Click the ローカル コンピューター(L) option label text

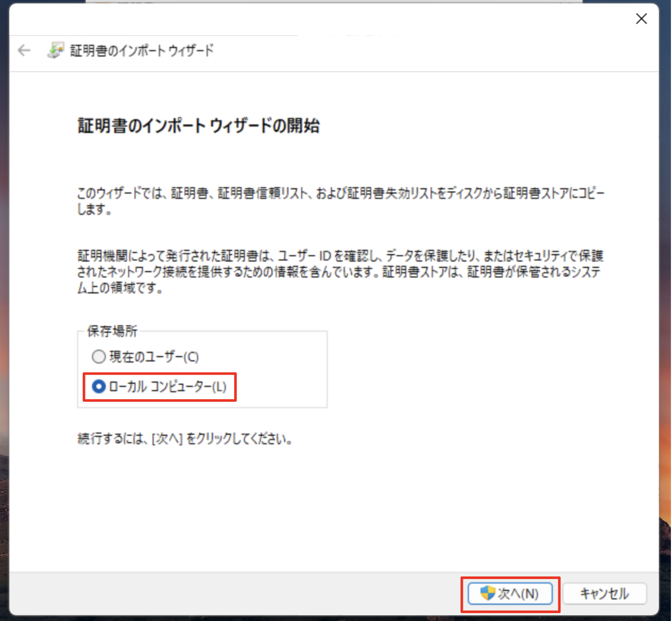click(168, 386)
